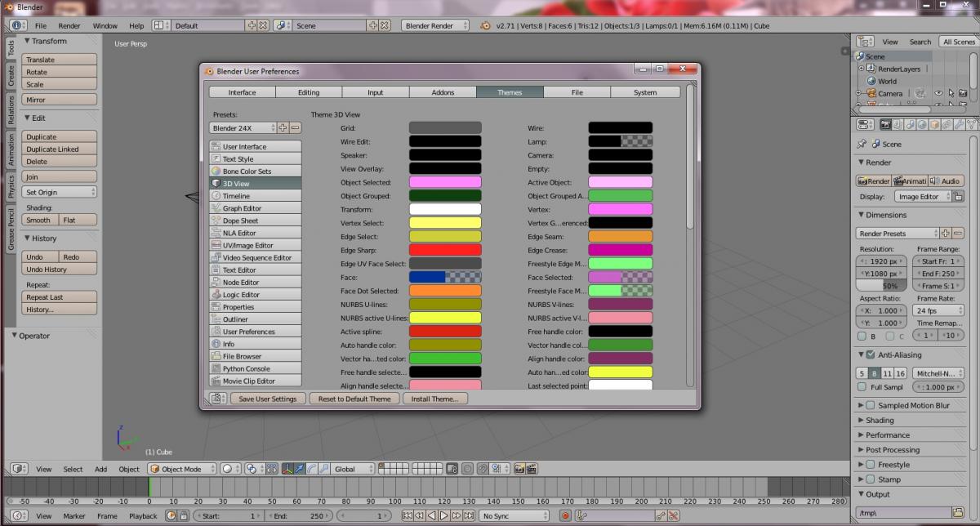Screen dimensions: 980x526
Task: Toggle Camera visibility eye in outliner
Action: point(939,94)
